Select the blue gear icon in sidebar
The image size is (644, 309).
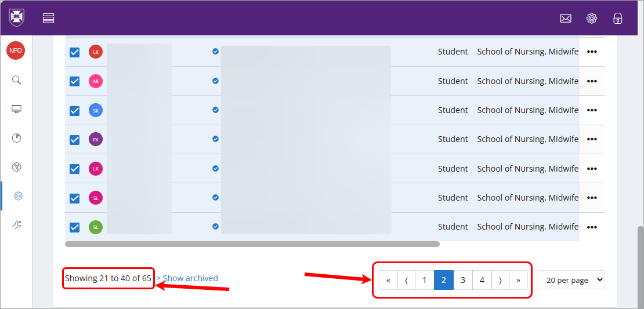coord(17,196)
